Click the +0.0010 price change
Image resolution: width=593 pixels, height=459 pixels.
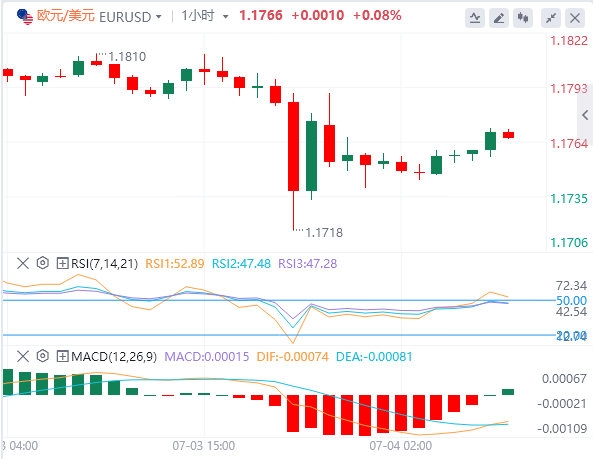pos(318,16)
